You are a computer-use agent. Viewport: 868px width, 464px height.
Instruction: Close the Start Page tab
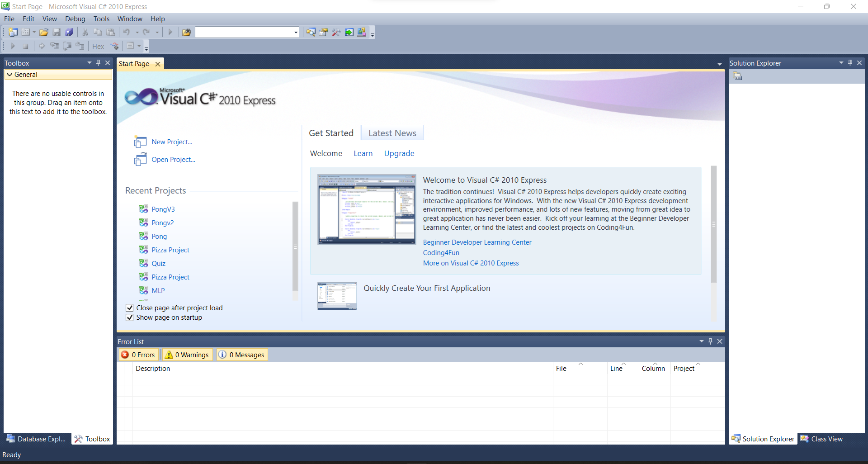point(158,64)
